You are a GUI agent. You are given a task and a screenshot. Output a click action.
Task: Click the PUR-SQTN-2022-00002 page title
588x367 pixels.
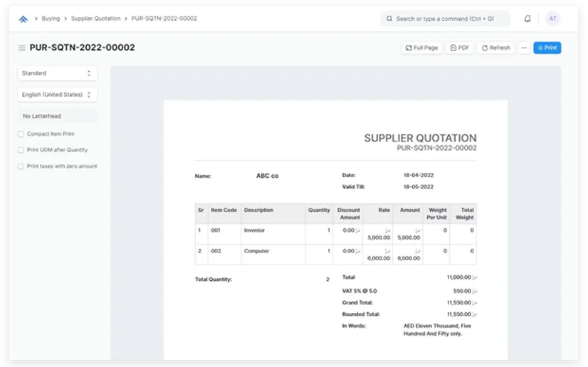pyautogui.click(x=82, y=48)
